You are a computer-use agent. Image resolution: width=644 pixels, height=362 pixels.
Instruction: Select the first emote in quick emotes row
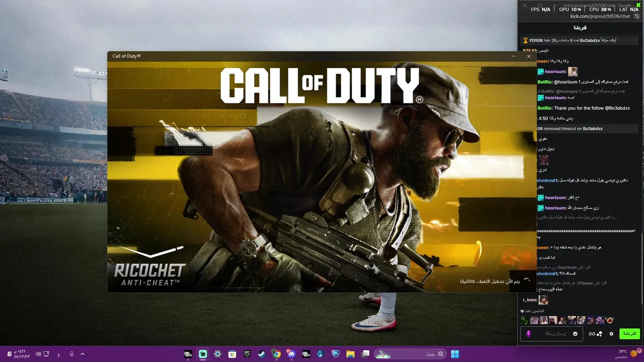(x=525, y=320)
